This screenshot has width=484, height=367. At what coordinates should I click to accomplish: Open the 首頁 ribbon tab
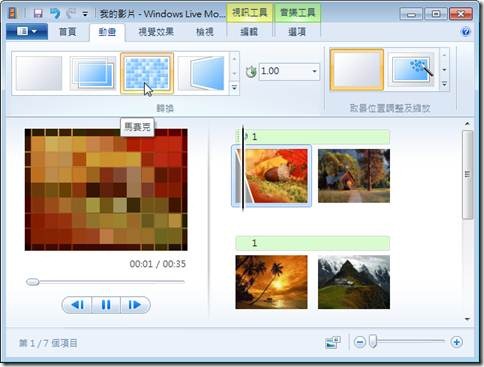point(68,32)
